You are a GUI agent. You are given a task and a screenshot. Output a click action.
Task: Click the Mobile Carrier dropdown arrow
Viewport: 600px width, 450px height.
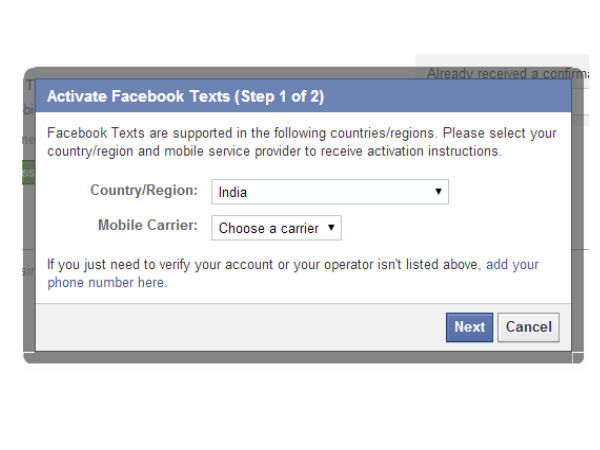click(x=332, y=228)
